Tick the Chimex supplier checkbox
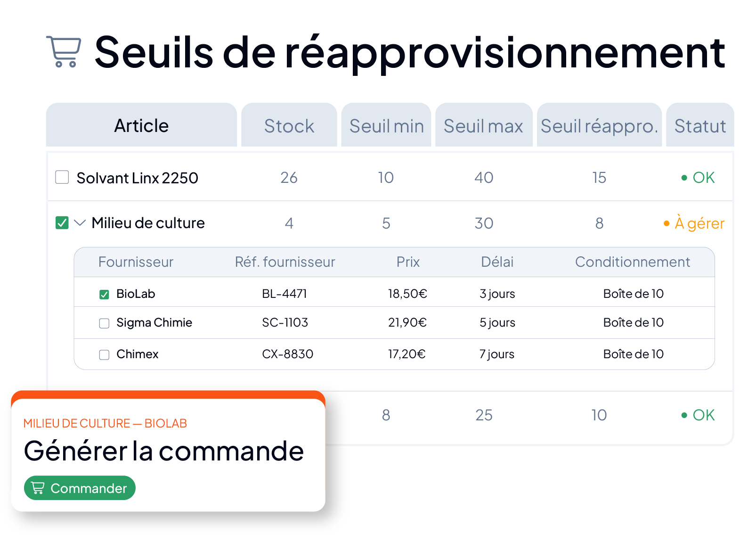The width and height of the screenshot is (756, 558). [x=104, y=355]
